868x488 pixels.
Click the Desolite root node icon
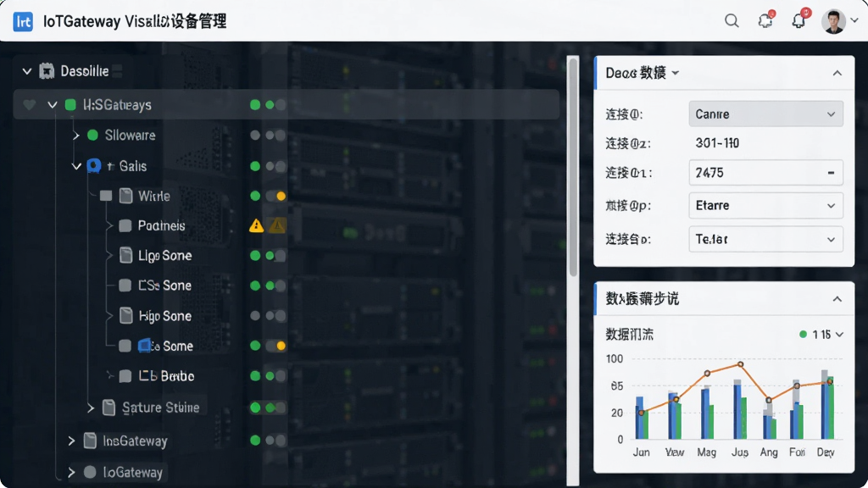coord(47,71)
